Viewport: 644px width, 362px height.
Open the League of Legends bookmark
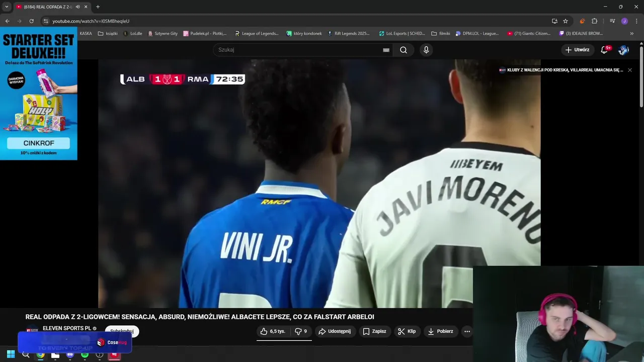coord(257,34)
